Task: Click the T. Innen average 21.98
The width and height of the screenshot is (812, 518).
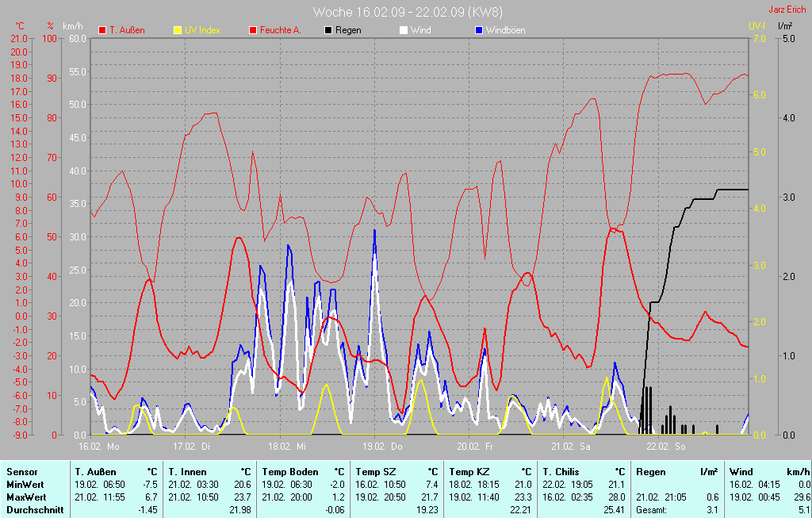Action: 240,510
